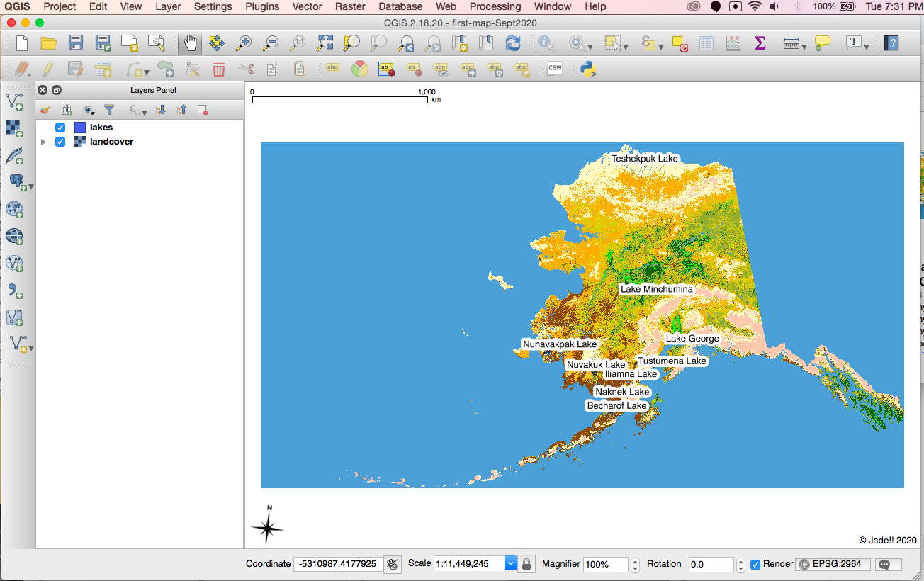This screenshot has width=924, height=581.
Task: Toggle visibility of lakes layer
Action: point(60,128)
